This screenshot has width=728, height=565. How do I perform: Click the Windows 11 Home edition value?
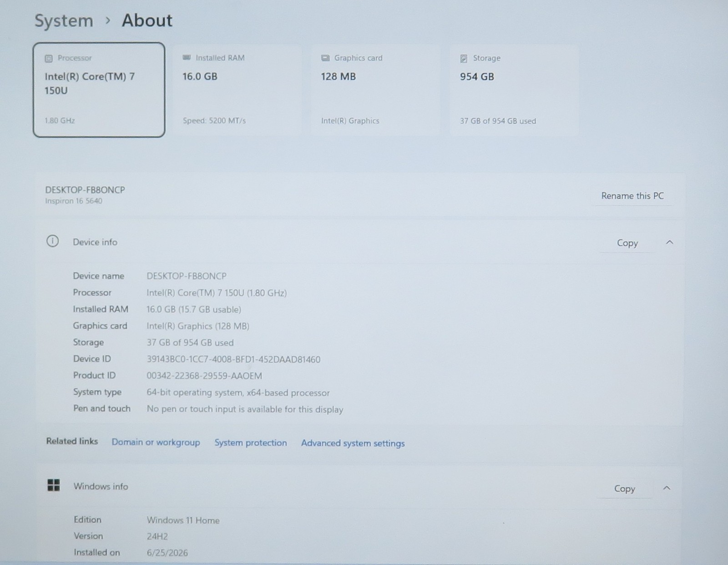pyautogui.click(x=183, y=520)
